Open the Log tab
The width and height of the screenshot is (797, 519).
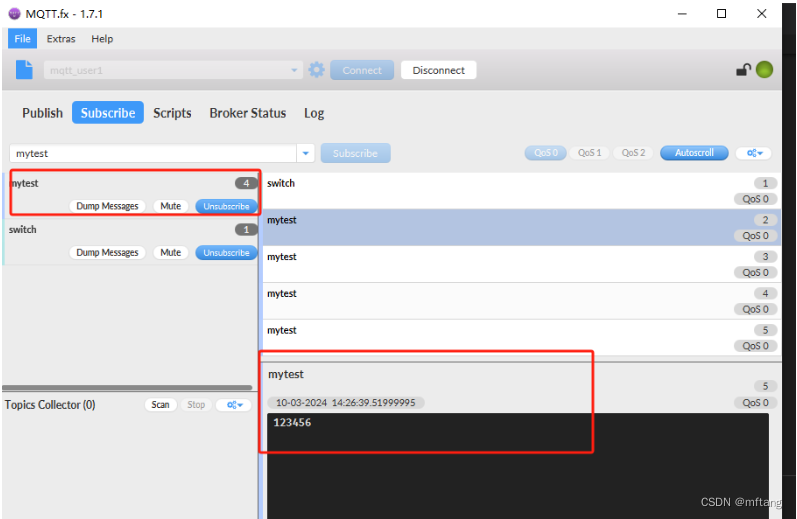[x=314, y=113]
